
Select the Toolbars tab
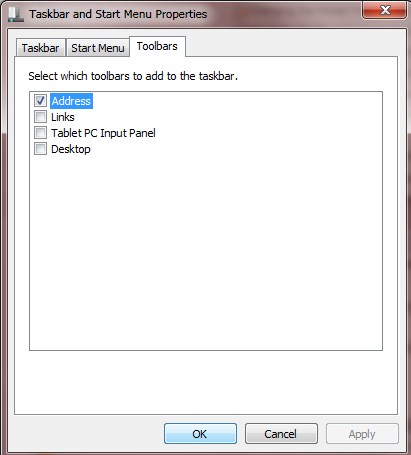pos(157,46)
